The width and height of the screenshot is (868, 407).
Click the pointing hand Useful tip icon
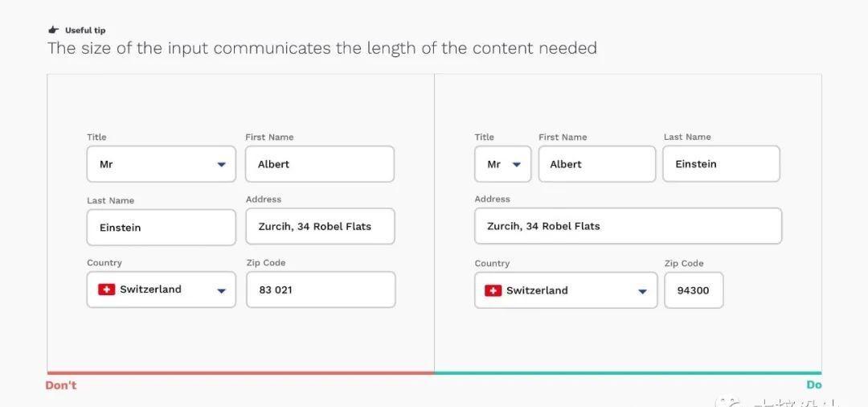coord(53,30)
